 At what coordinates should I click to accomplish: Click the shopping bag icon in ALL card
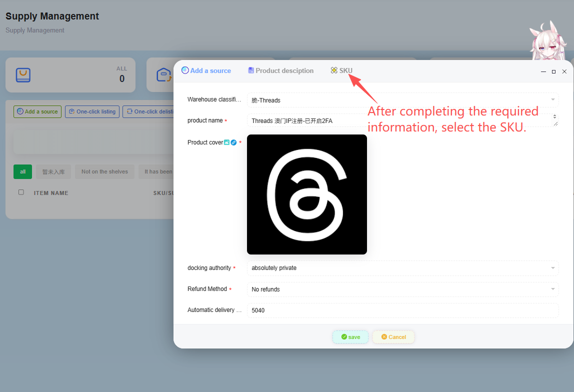(23, 75)
